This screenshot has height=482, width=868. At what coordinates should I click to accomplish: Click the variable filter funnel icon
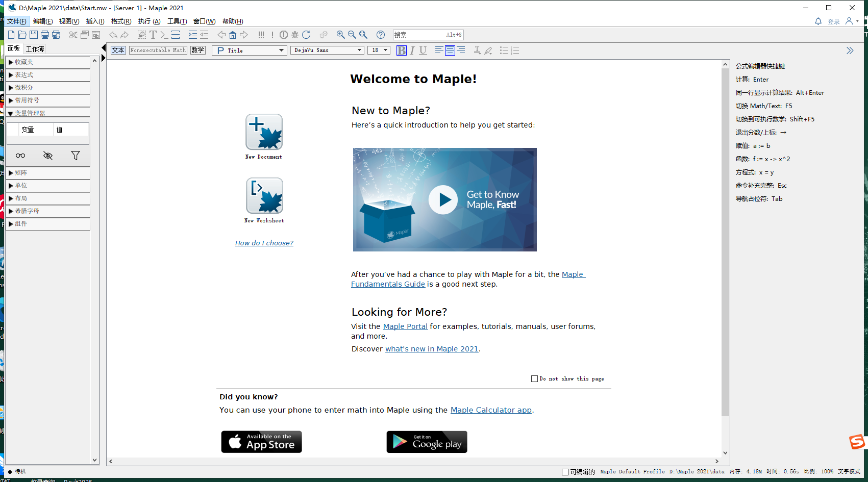(x=76, y=156)
